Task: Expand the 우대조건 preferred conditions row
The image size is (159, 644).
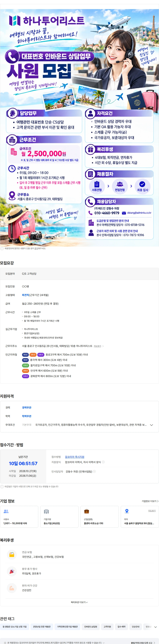Action: point(152,425)
